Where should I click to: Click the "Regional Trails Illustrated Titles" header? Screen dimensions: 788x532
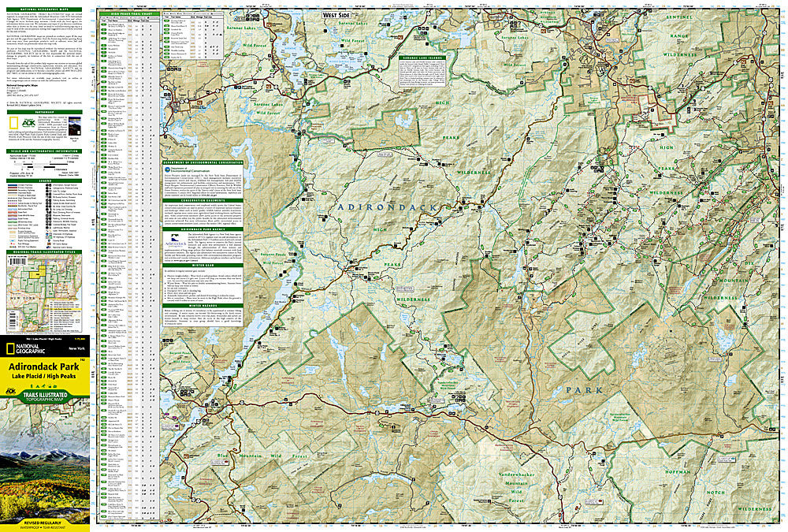click(x=44, y=252)
